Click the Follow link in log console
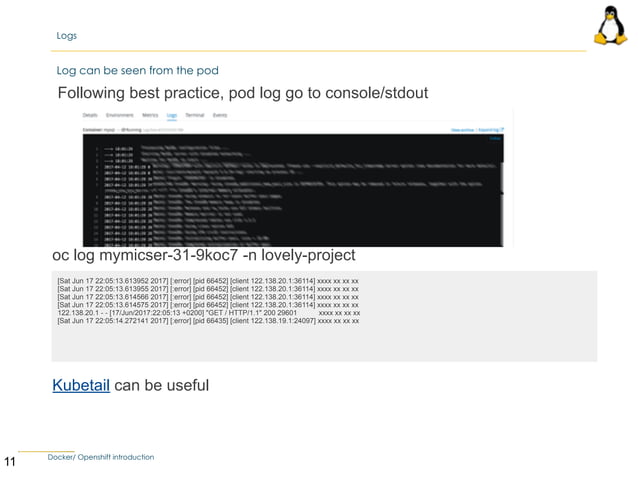638x478 pixels. pyautogui.click(x=495, y=138)
